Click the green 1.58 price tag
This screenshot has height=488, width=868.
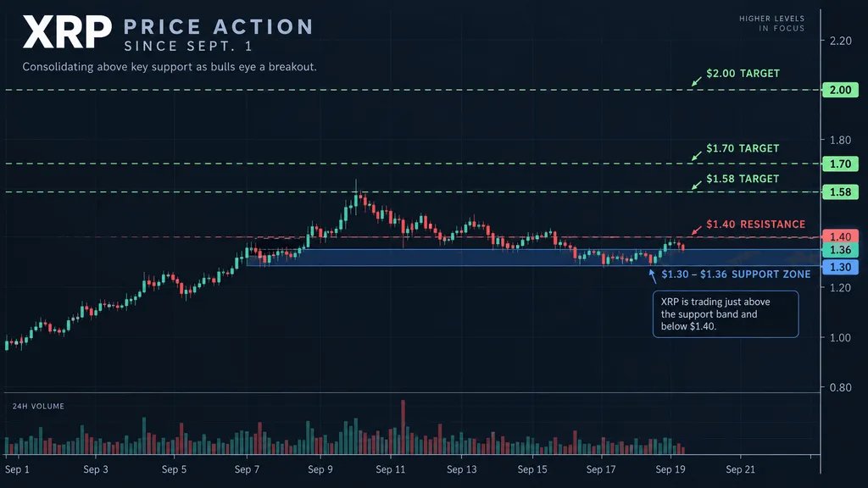coord(840,192)
